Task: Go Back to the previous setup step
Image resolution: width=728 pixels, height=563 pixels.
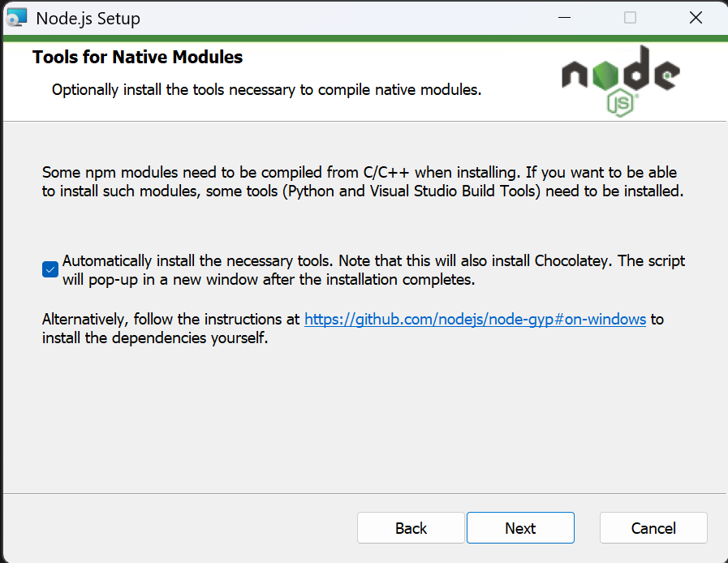Action: coord(411,528)
